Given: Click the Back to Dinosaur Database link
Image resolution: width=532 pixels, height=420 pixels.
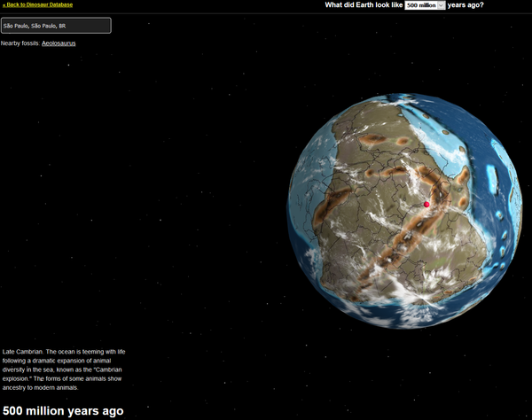Looking at the screenshot, I should coord(38,4).
